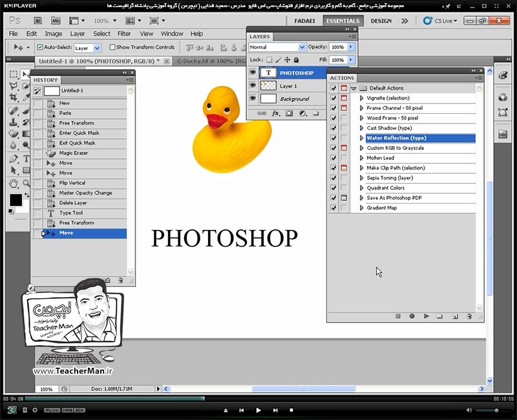This screenshot has width=517, height=420.
Task: Select the Pen tool
Action: [14, 158]
